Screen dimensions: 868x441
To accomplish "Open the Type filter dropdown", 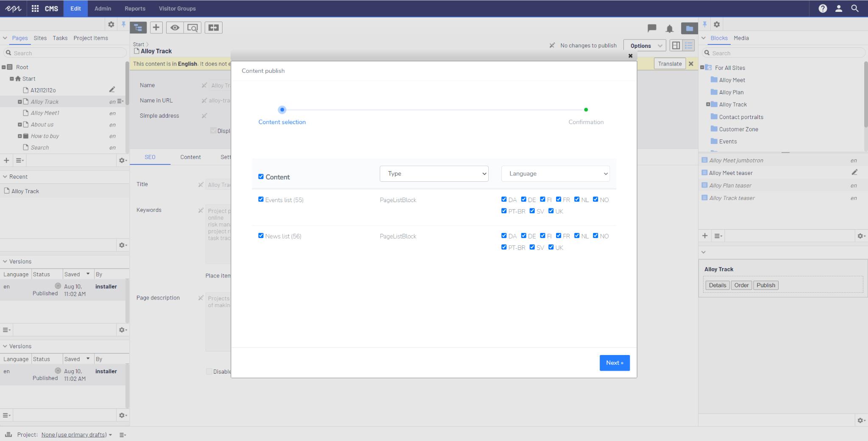I will point(434,174).
